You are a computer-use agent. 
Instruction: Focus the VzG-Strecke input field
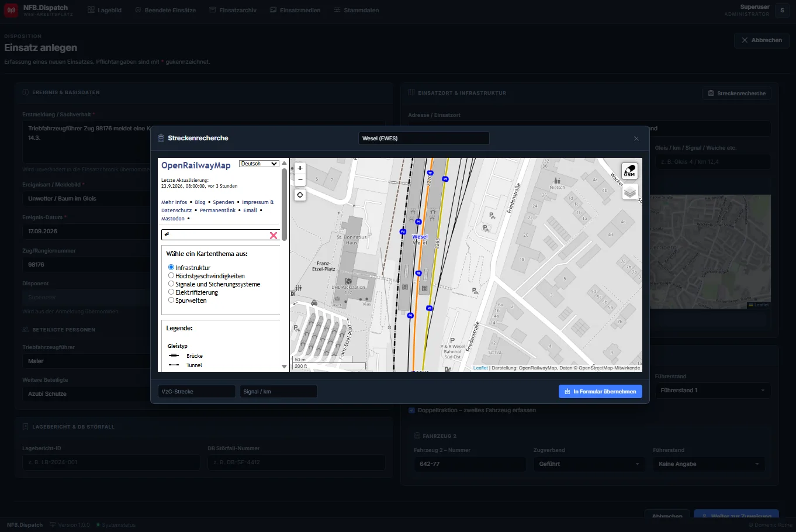coord(196,392)
